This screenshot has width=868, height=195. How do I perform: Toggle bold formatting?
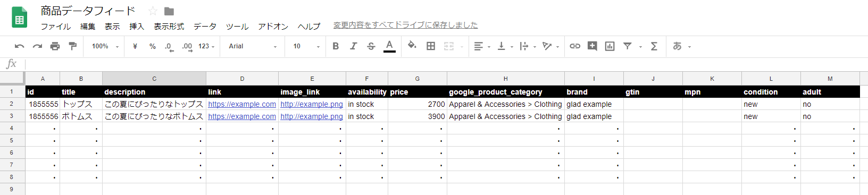click(336, 46)
